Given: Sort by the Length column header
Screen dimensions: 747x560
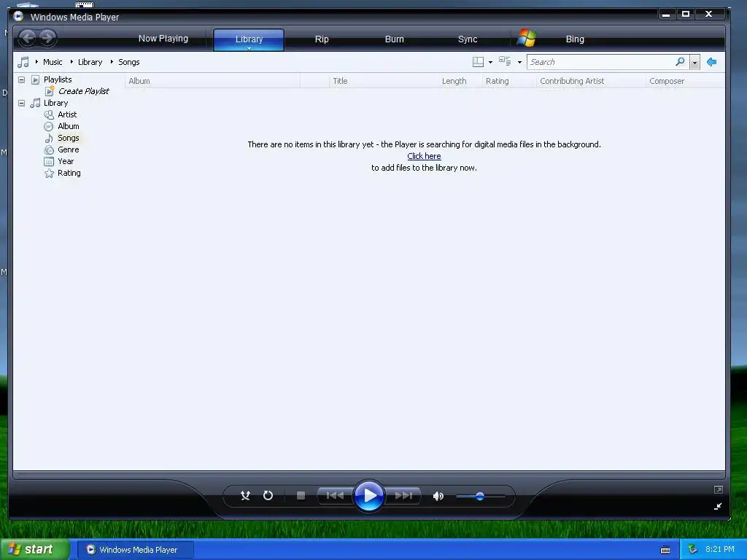Looking at the screenshot, I should coord(460,81).
